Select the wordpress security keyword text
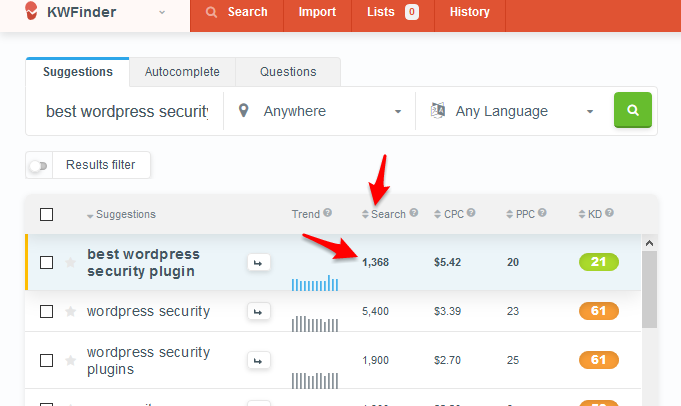Screen dimensions: 681x406 point(148,311)
